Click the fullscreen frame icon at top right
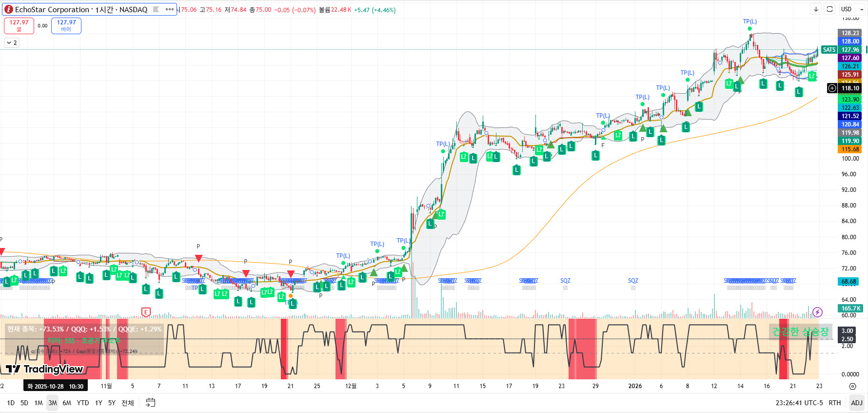The height and width of the screenshot is (413, 868). (x=829, y=9)
